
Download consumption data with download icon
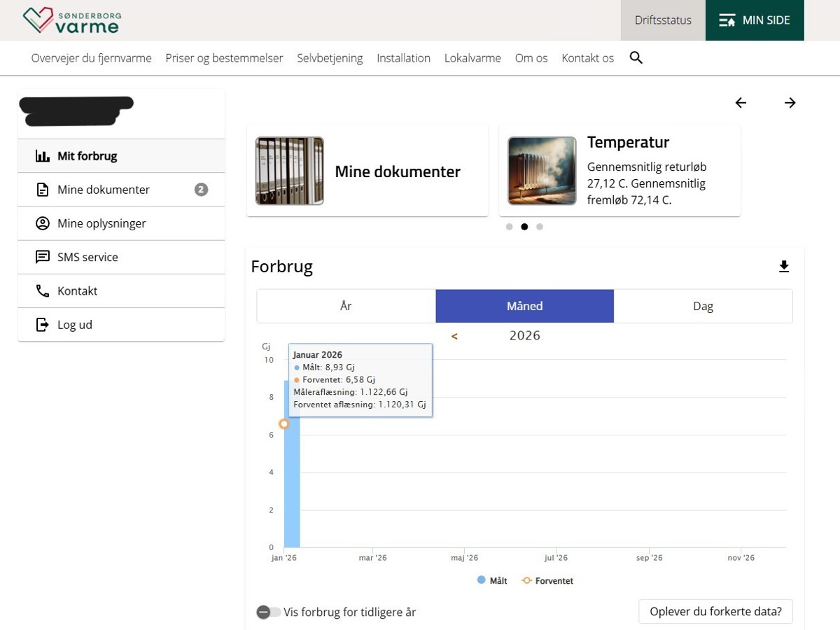pos(784,267)
